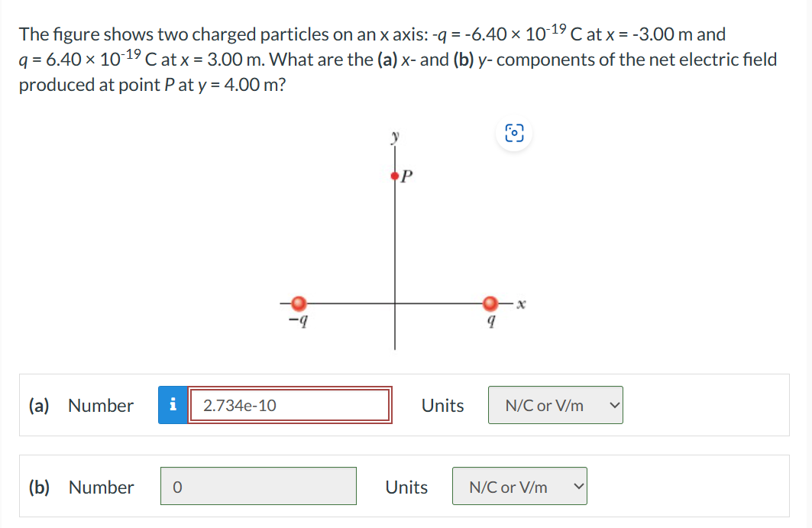Click the figure's x-axis label
812x528 pixels.
pos(519,302)
